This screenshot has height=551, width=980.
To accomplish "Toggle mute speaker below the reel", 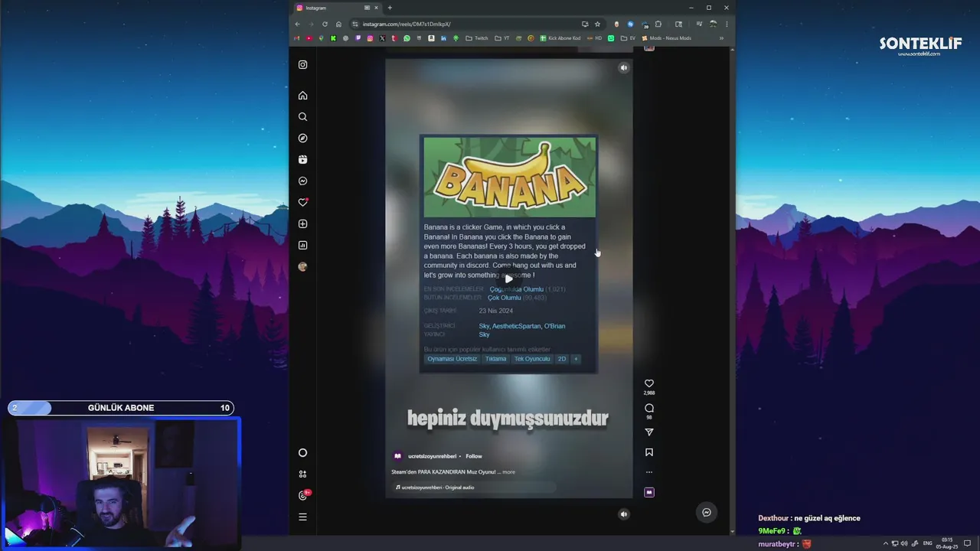I will 624,514.
